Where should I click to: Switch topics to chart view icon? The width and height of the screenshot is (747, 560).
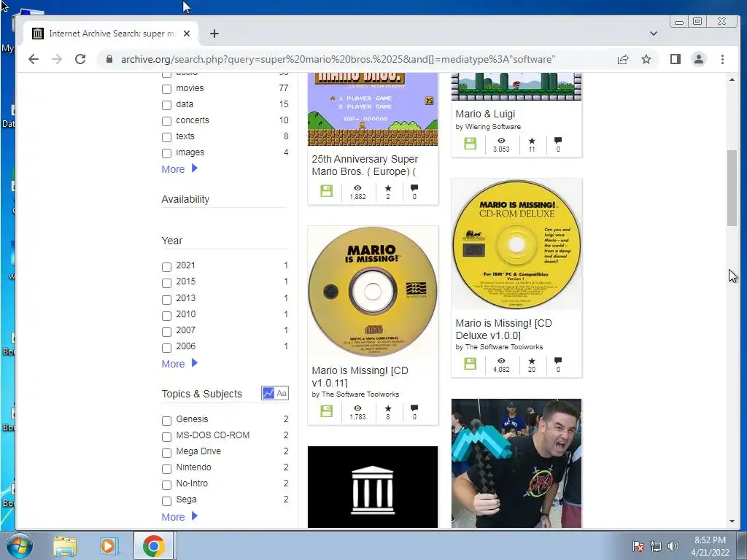(268, 393)
